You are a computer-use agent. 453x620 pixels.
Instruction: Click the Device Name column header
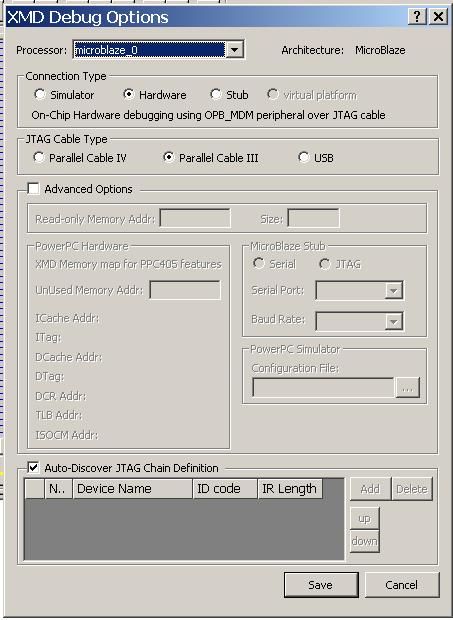tap(133, 489)
